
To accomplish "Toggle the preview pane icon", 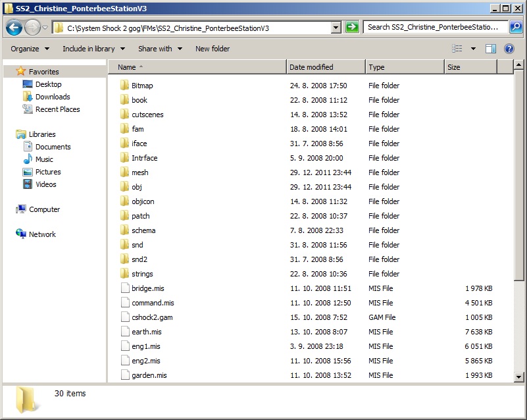I will [491, 49].
